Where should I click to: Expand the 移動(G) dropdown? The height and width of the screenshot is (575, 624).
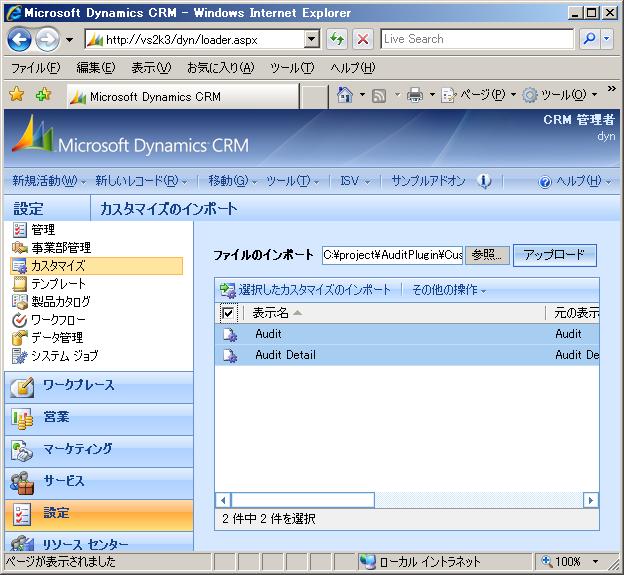[x=254, y=182]
